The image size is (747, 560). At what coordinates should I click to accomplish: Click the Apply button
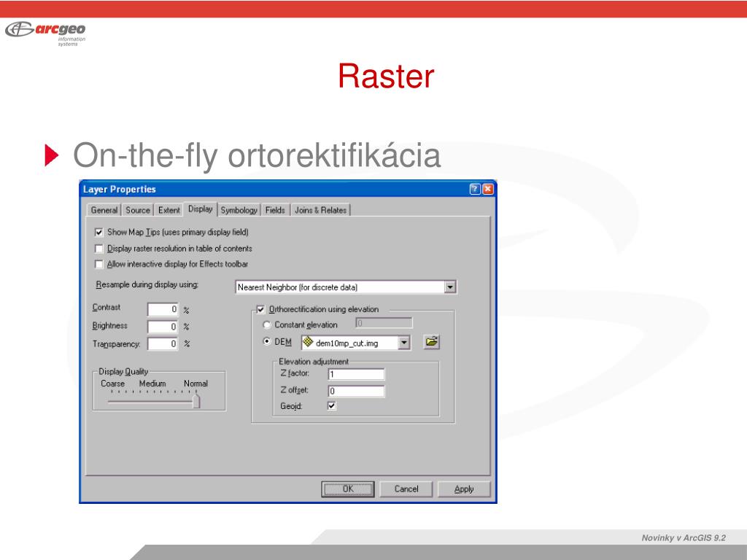(464, 489)
